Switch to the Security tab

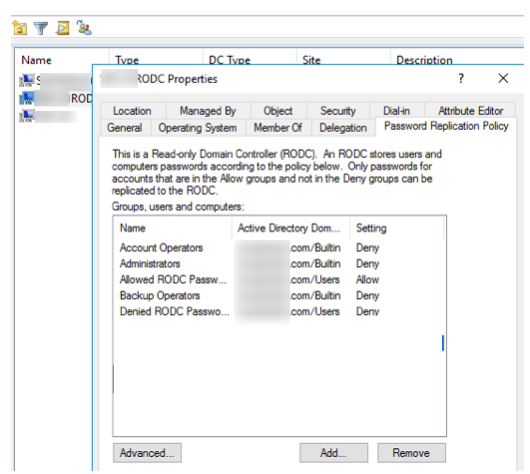(x=338, y=111)
